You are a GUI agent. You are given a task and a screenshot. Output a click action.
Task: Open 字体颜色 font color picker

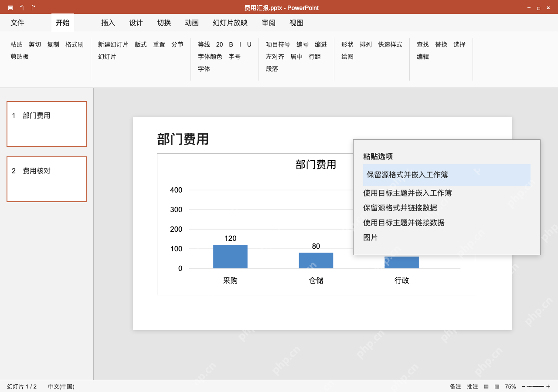point(210,57)
